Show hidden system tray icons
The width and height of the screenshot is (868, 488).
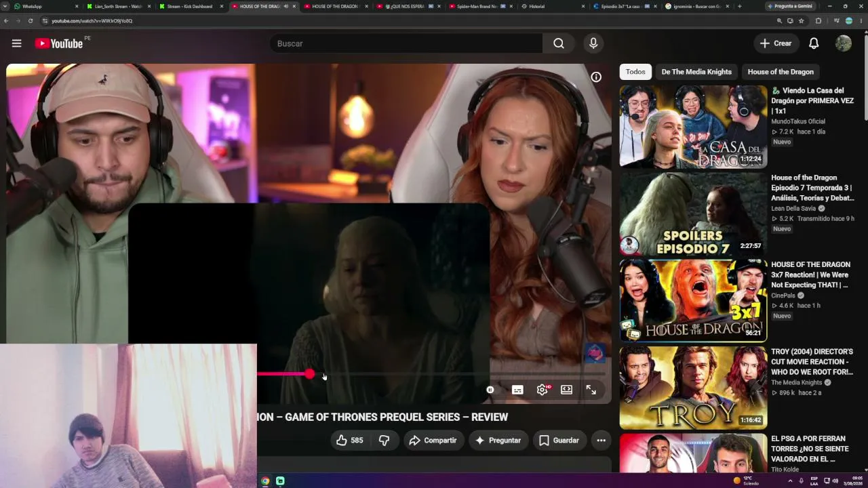click(x=790, y=481)
